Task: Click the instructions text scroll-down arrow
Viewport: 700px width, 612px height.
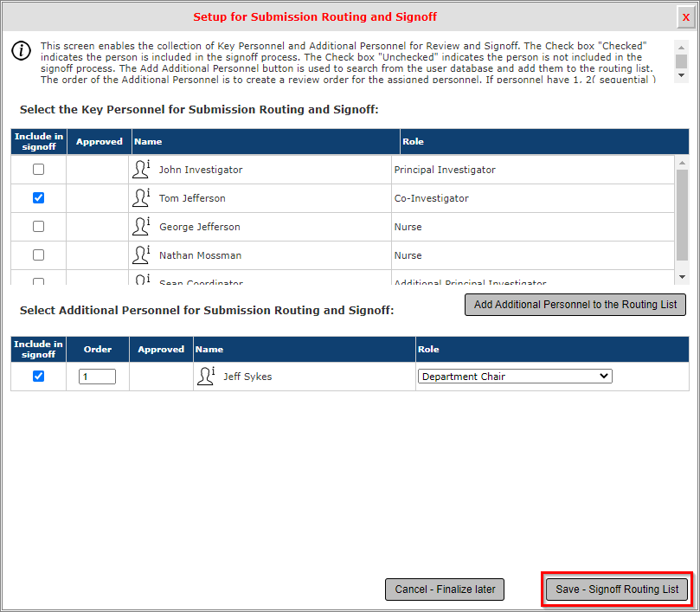Action: pos(681,75)
